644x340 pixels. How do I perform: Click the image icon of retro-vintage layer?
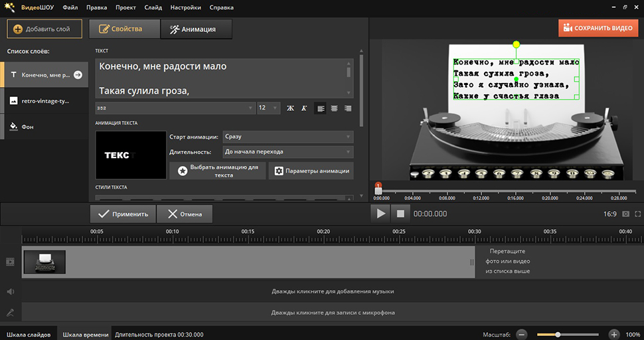[13, 100]
